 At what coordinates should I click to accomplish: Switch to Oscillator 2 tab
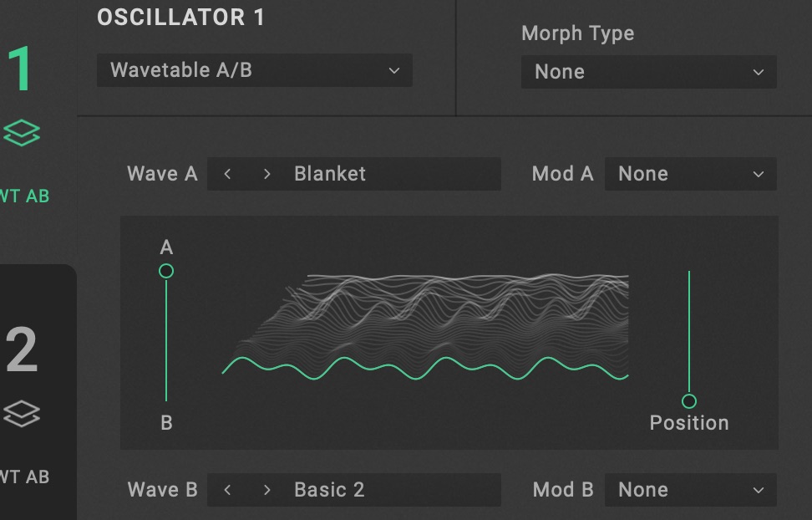point(22,351)
